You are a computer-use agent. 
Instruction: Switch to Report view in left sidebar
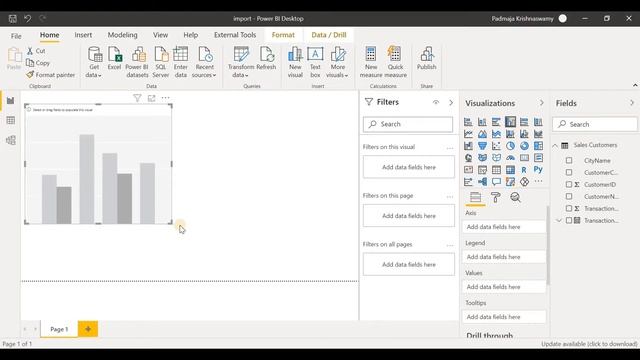click(x=11, y=100)
